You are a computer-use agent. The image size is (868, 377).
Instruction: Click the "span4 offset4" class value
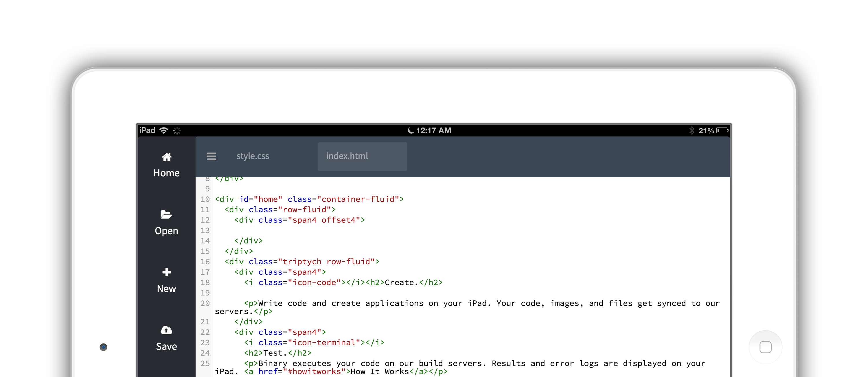(324, 220)
